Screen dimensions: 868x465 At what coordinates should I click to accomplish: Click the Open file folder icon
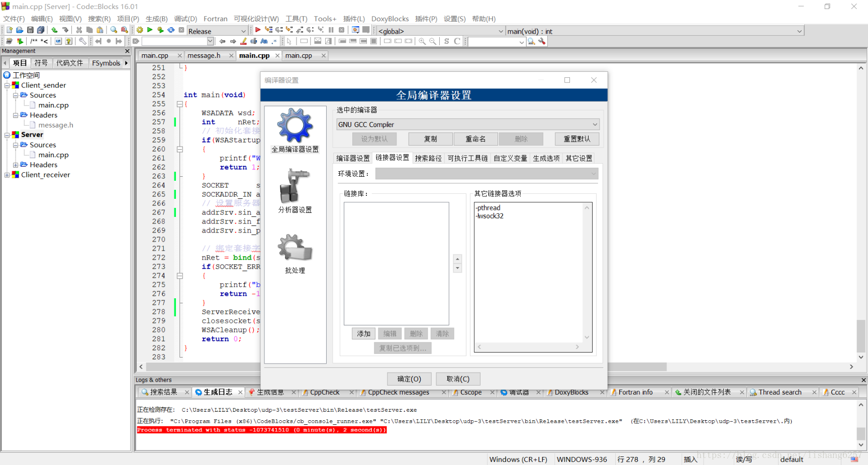pyautogui.click(x=20, y=30)
